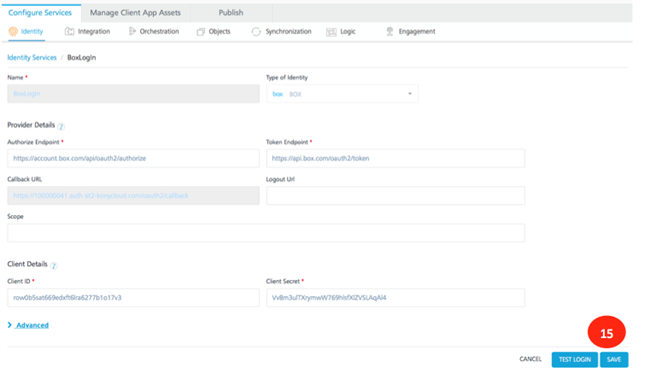
Task: Click the BoxLogin breadcrumb text
Action: pyautogui.click(x=82, y=58)
